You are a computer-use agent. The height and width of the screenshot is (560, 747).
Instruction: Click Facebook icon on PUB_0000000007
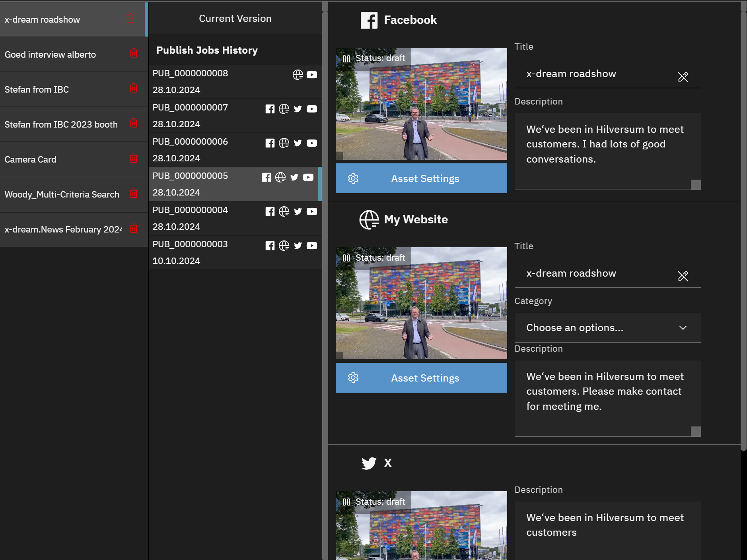coord(270,109)
